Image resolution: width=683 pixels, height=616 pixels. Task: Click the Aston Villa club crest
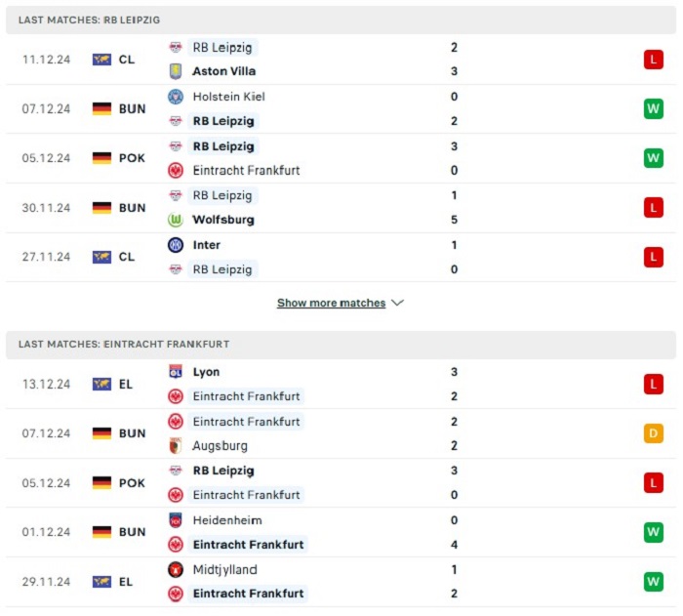(x=176, y=71)
